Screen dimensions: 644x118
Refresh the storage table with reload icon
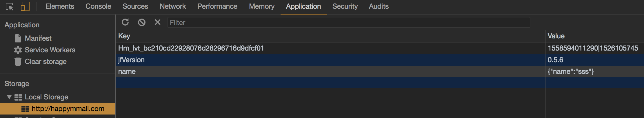pos(125,22)
